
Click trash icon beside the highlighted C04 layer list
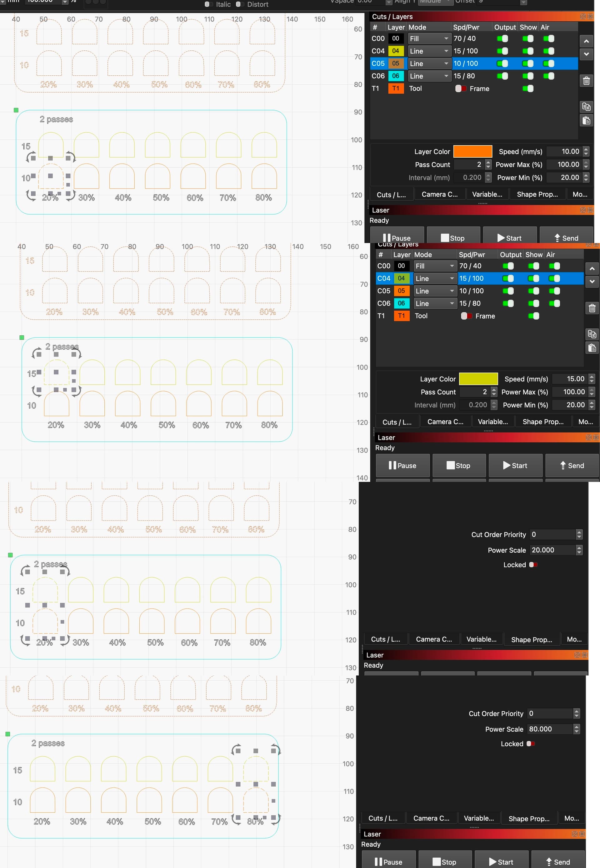592,308
